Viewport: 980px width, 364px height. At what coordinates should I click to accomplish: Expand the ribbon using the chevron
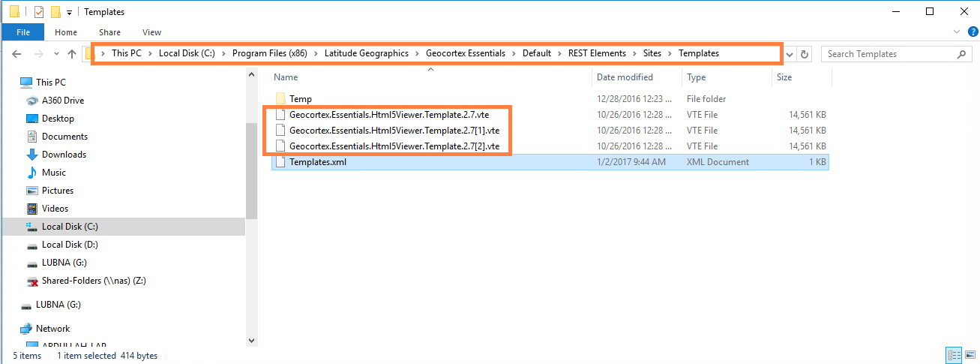[x=956, y=32]
